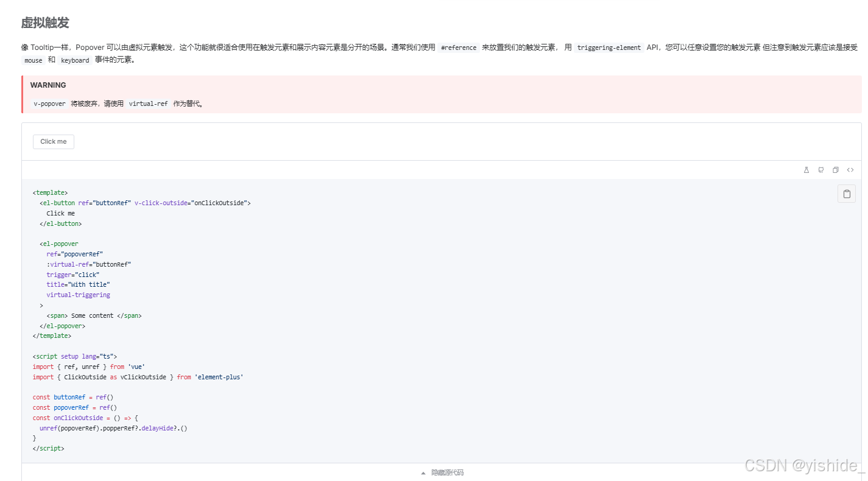Click the "mouse" inline code tag
The width and height of the screenshot is (868, 481).
33,60
